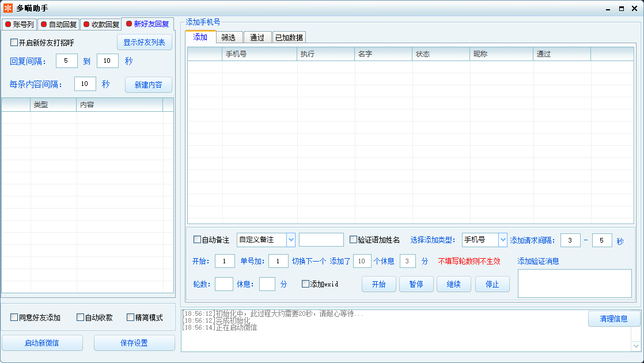The height and width of the screenshot is (363, 644).
Task: Open the 手机号 add-type dropdown
Action: click(x=502, y=240)
